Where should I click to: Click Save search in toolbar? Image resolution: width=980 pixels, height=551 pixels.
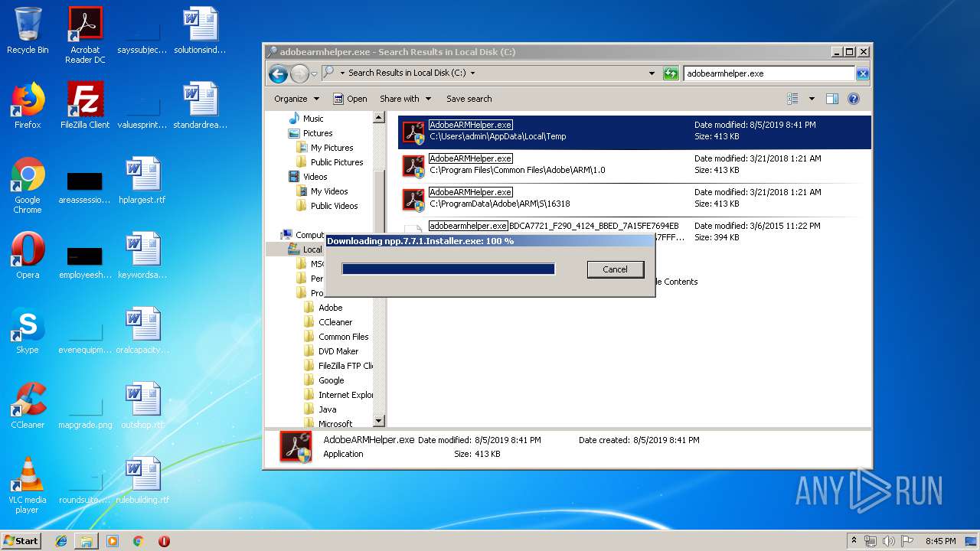(x=469, y=99)
